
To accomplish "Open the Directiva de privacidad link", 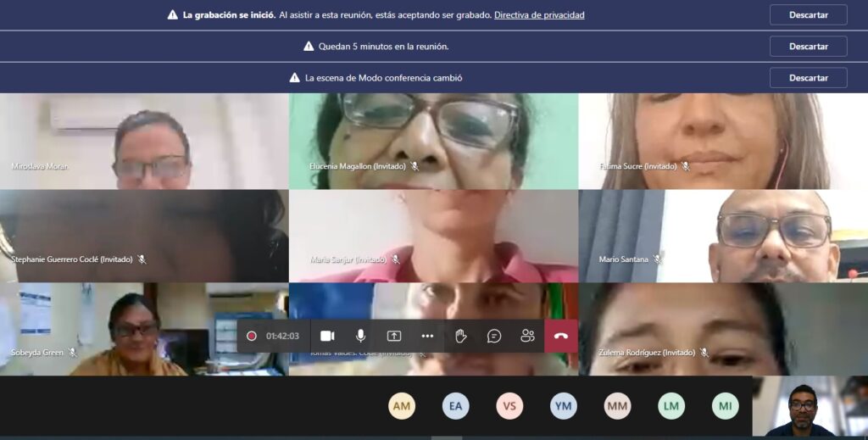I will [x=539, y=15].
